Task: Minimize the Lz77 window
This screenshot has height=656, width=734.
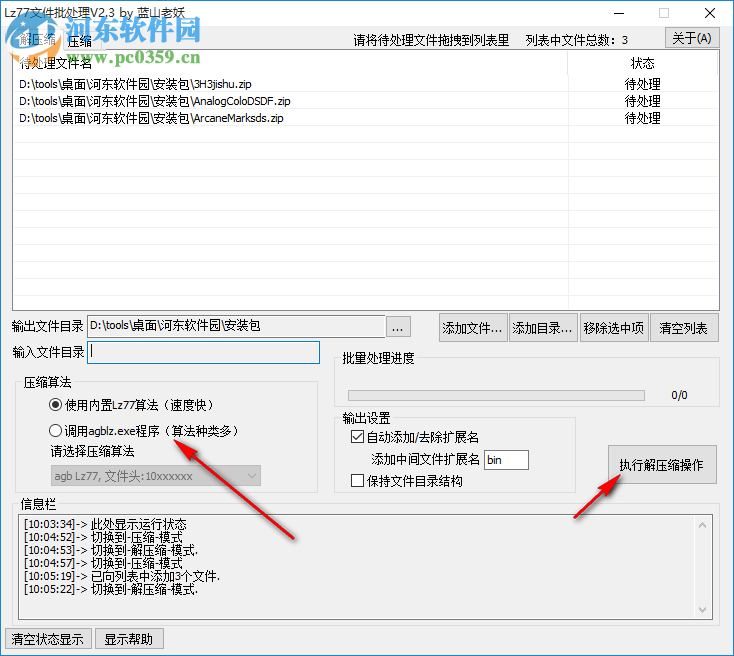Action: (619, 13)
